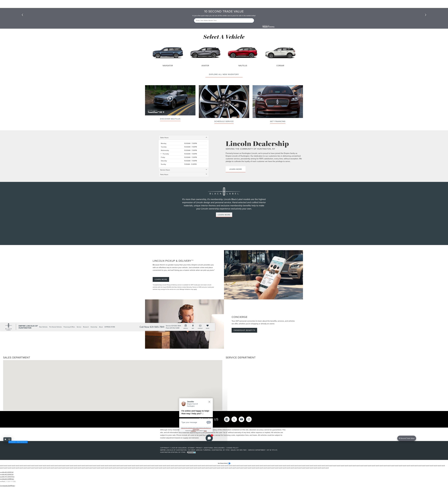Viewport: 448px width, 487px height.
Task: Open the Financing & Offers menu
Action: 69,327
